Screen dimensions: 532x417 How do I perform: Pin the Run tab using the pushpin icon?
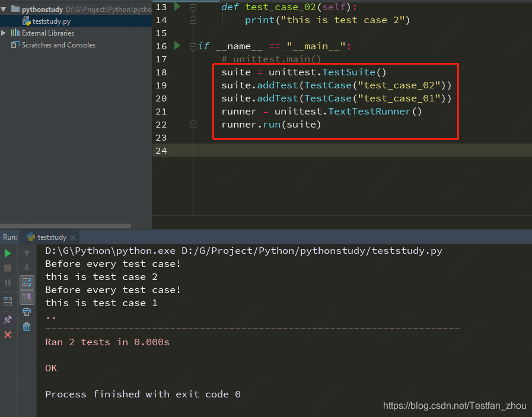(8, 319)
